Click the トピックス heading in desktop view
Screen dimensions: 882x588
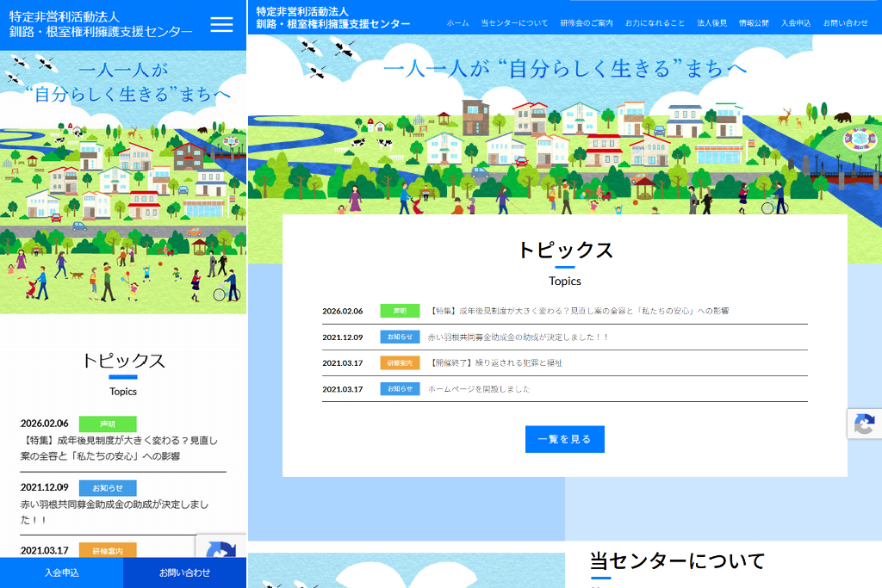click(565, 251)
